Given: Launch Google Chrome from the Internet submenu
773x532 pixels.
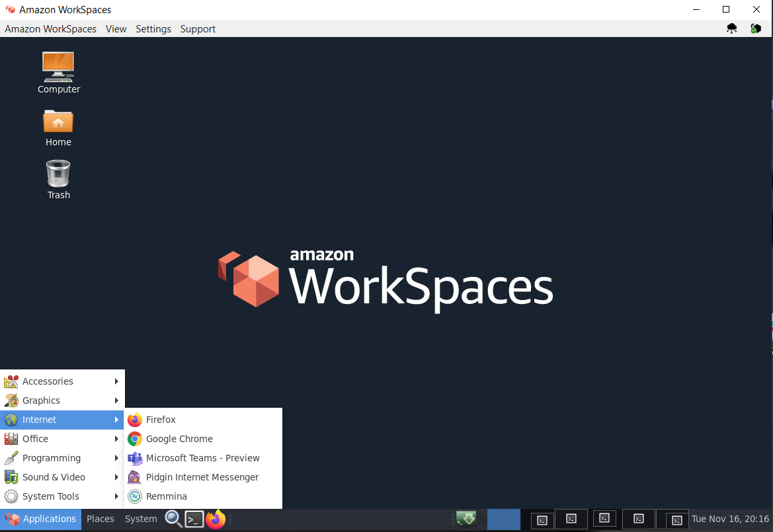Looking at the screenshot, I should (x=202, y=439).
